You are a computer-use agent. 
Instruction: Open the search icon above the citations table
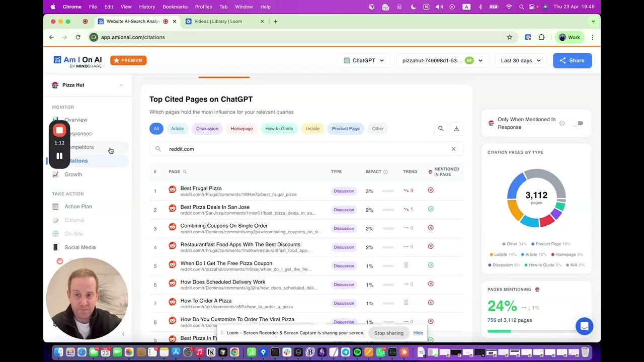click(441, 129)
